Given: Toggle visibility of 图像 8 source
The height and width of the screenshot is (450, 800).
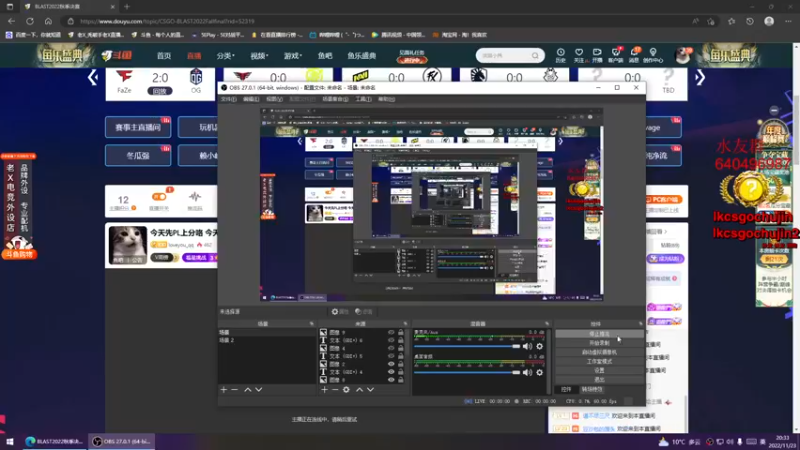Looking at the screenshot, I should [x=391, y=380].
